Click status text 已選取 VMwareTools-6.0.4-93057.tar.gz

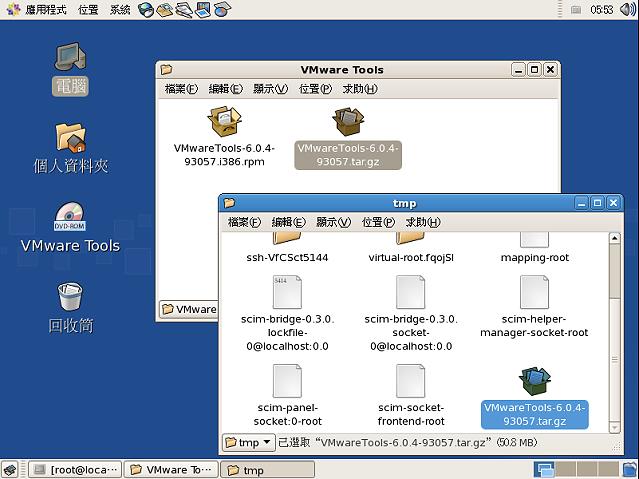click(408, 442)
